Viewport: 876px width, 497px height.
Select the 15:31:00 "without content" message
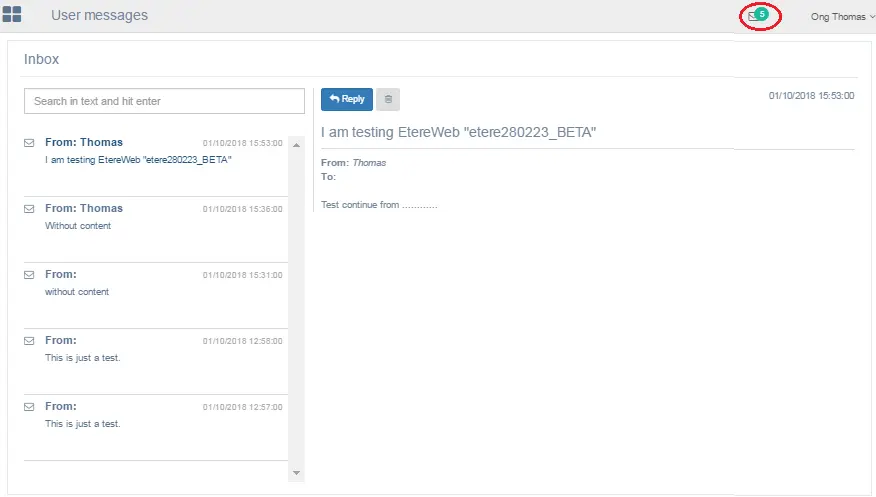[x=77, y=292]
